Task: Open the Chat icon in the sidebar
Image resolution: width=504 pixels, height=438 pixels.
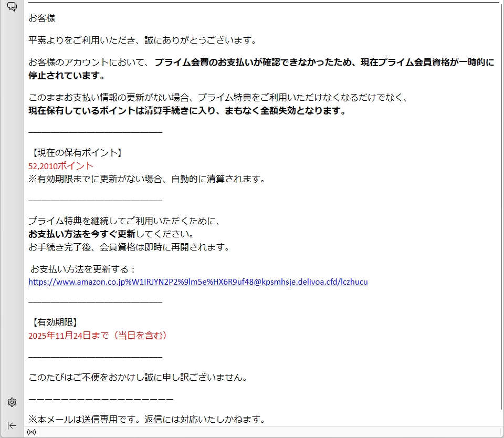Action: click(x=12, y=6)
